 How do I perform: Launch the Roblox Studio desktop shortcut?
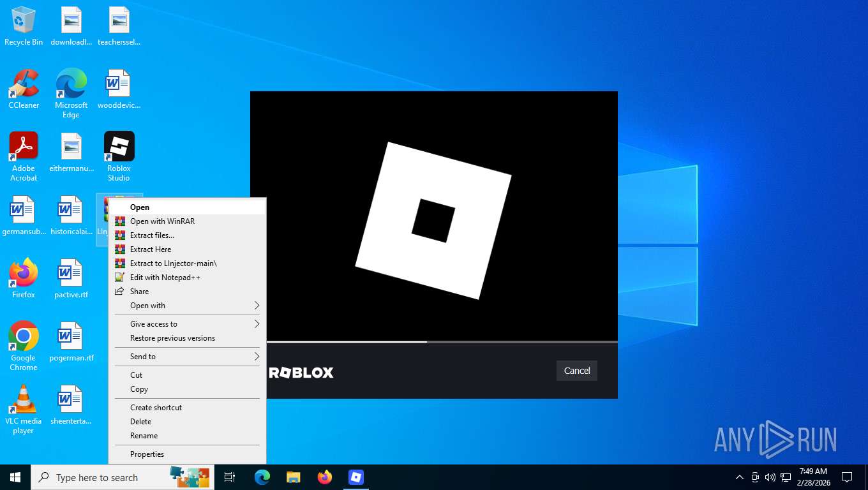pyautogui.click(x=119, y=157)
